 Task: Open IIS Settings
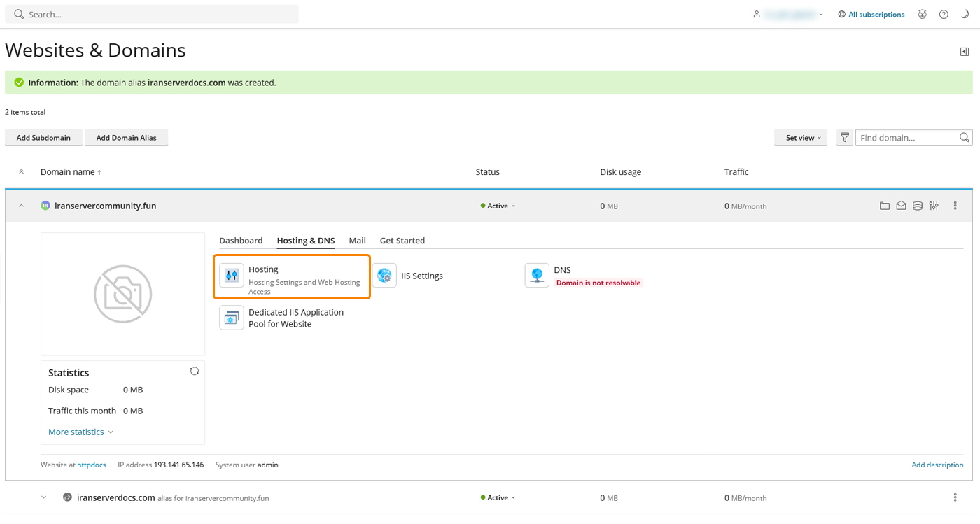[384, 276]
